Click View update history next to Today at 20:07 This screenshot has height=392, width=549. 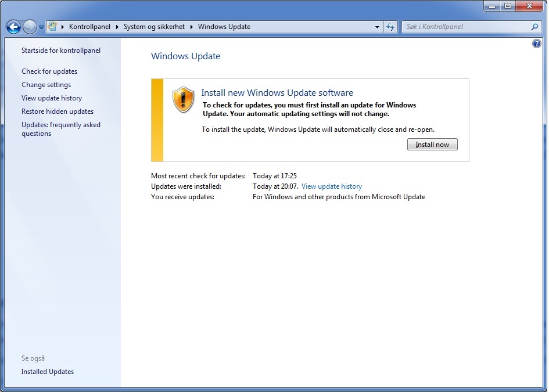coord(332,186)
